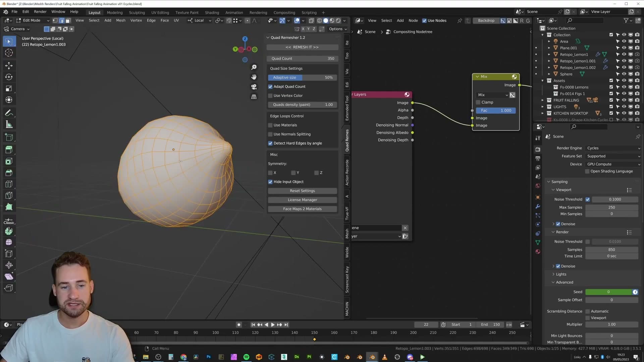Enable X symmetry checkbox
This screenshot has width=644, height=362.
[270, 173]
